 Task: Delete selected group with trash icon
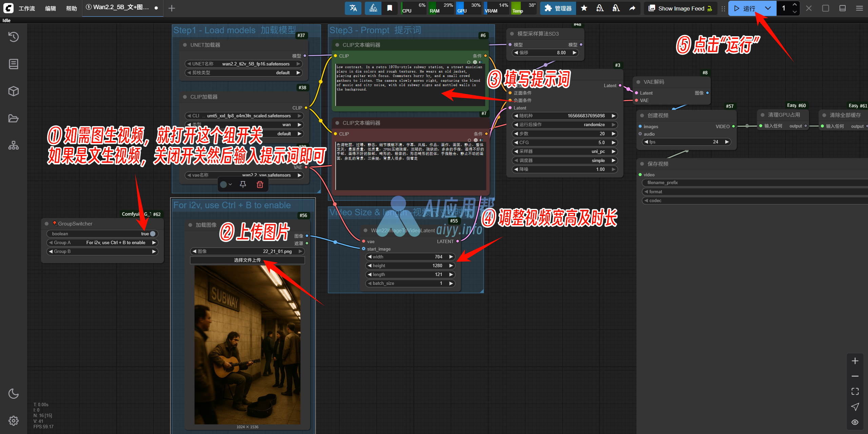click(260, 184)
